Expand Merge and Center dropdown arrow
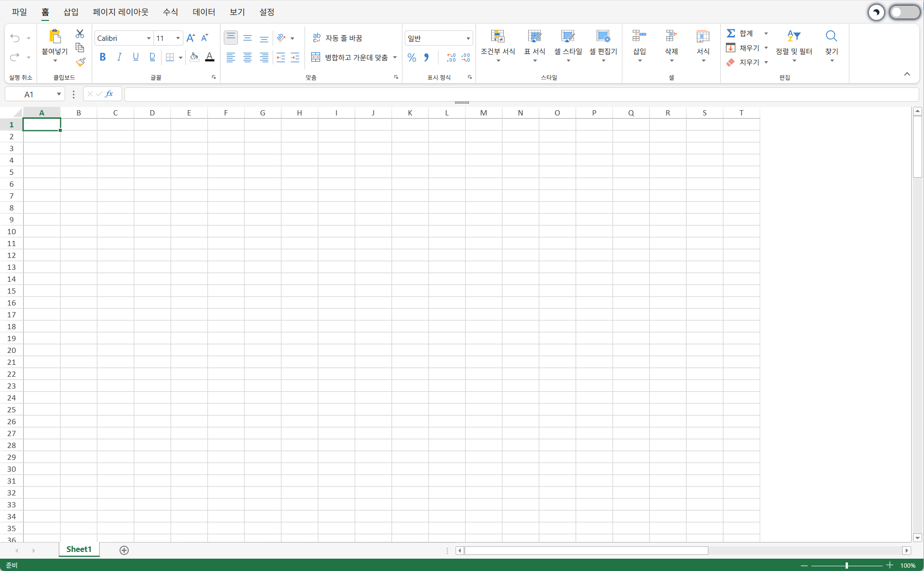Viewport: 924px width, 571px height. point(395,57)
